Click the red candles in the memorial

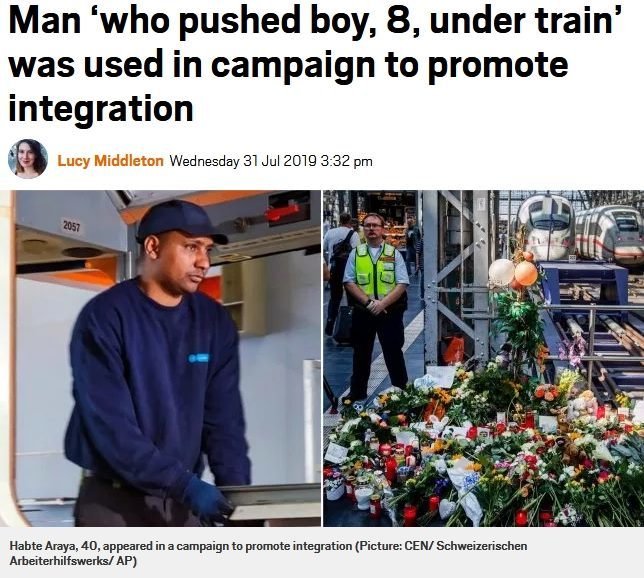(x=396, y=458)
